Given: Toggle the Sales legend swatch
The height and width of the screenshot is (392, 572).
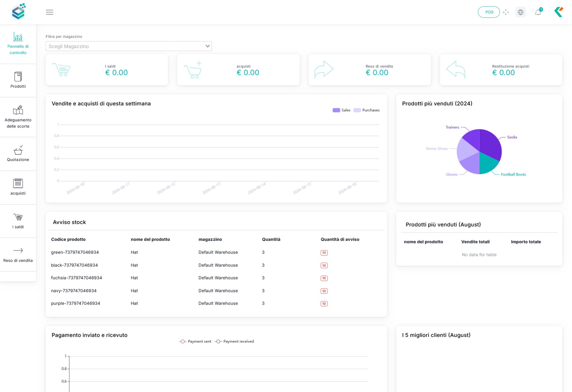Looking at the screenshot, I should tap(336, 110).
